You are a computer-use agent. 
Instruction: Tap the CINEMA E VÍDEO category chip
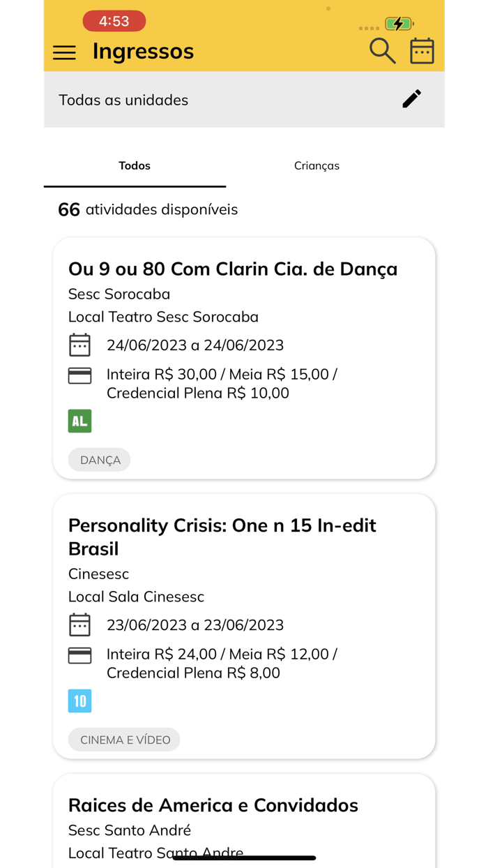(123, 739)
